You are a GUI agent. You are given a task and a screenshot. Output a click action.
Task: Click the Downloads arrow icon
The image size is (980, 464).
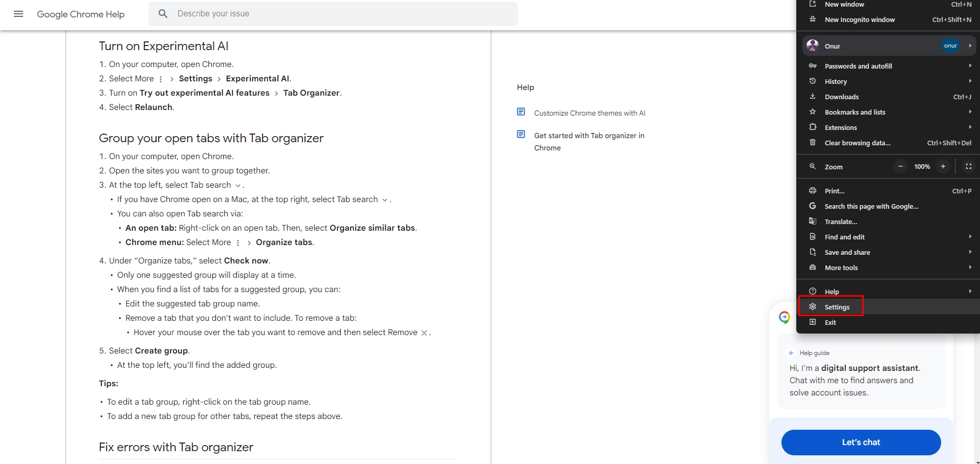(813, 97)
